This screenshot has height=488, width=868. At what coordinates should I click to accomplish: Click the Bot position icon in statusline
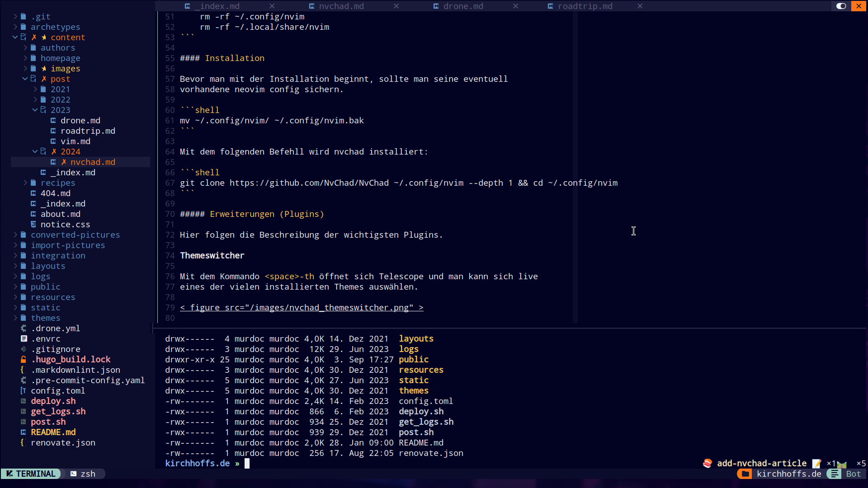(x=835, y=474)
